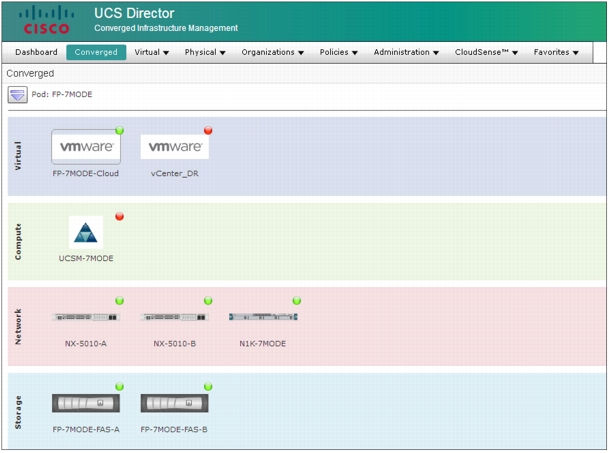Click green status dot on FP-7MODE-FAS-B
The image size is (609, 453).
[208, 387]
